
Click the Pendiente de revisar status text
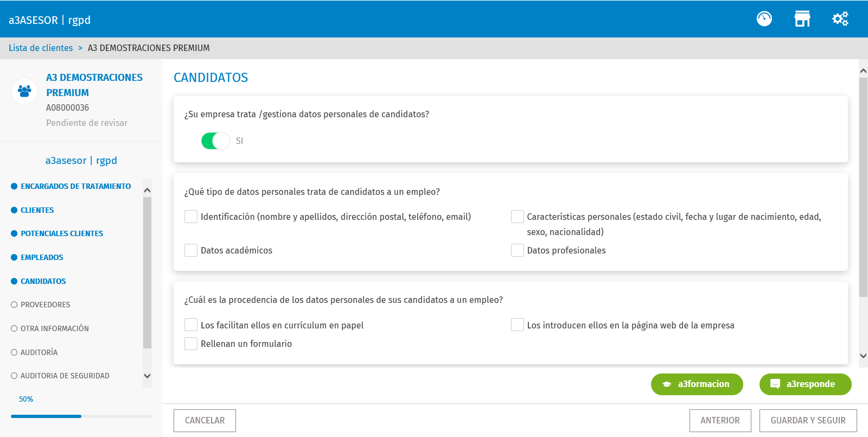point(87,123)
